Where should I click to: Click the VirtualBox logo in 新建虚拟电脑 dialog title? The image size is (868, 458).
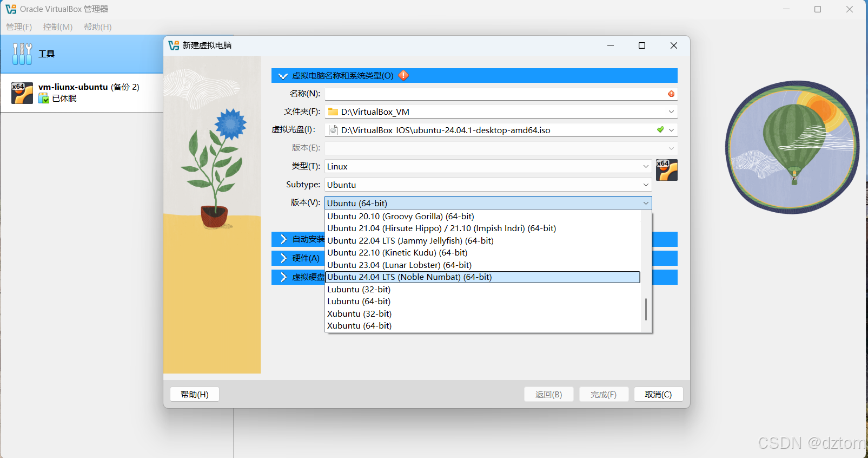coord(174,45)
